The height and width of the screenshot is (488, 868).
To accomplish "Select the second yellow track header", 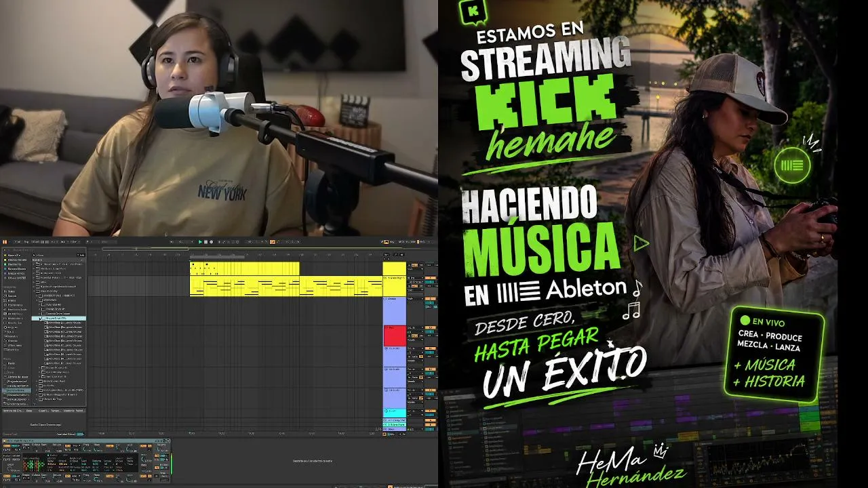I will point(394,286).
